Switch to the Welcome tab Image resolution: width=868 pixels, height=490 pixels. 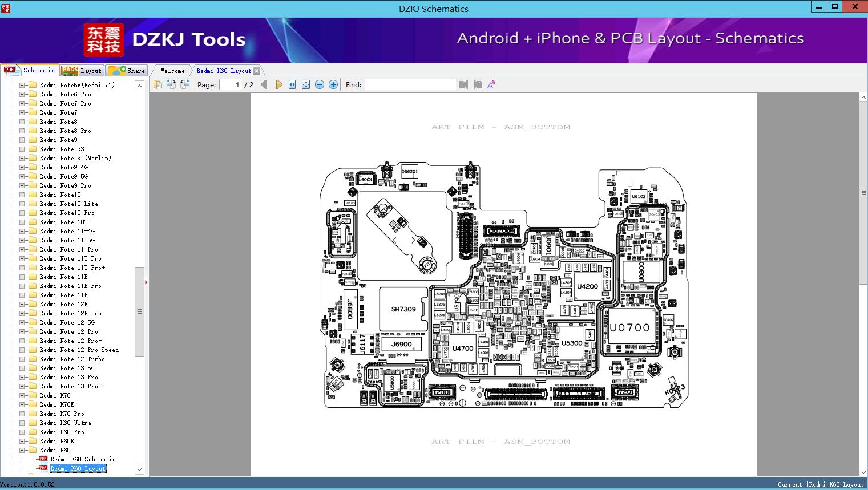point(172,71)
